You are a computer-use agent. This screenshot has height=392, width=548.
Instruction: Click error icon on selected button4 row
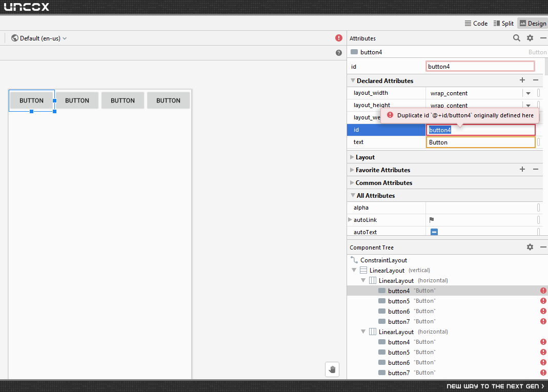point(543,291)
